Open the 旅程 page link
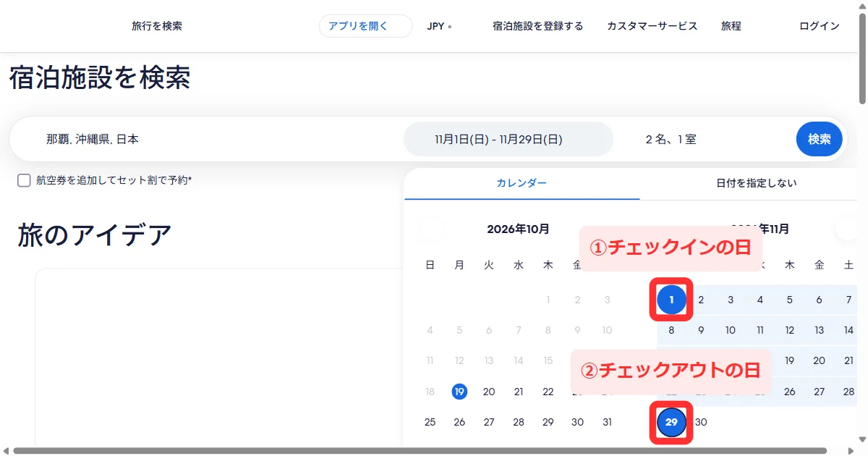The image size is (868, 456). point(731,26)
